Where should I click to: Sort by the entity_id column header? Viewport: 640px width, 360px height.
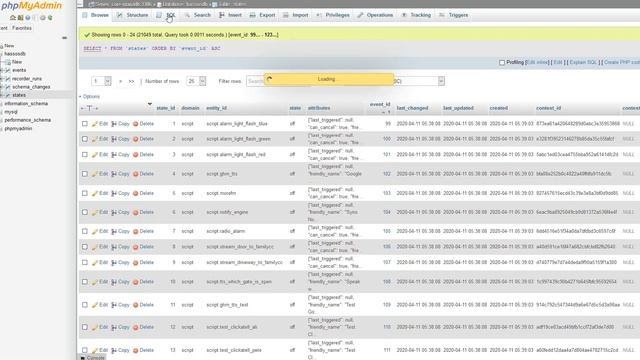(x=216, y=108)
